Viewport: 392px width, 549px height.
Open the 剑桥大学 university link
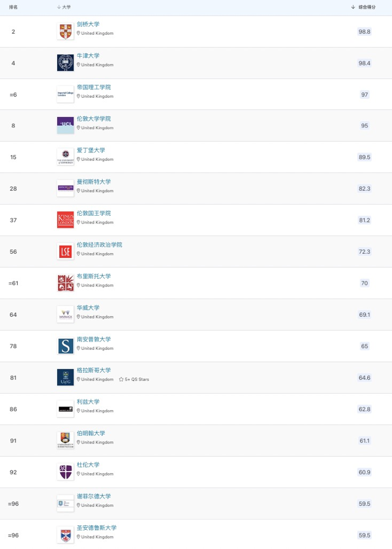click(x=88, y=24)
